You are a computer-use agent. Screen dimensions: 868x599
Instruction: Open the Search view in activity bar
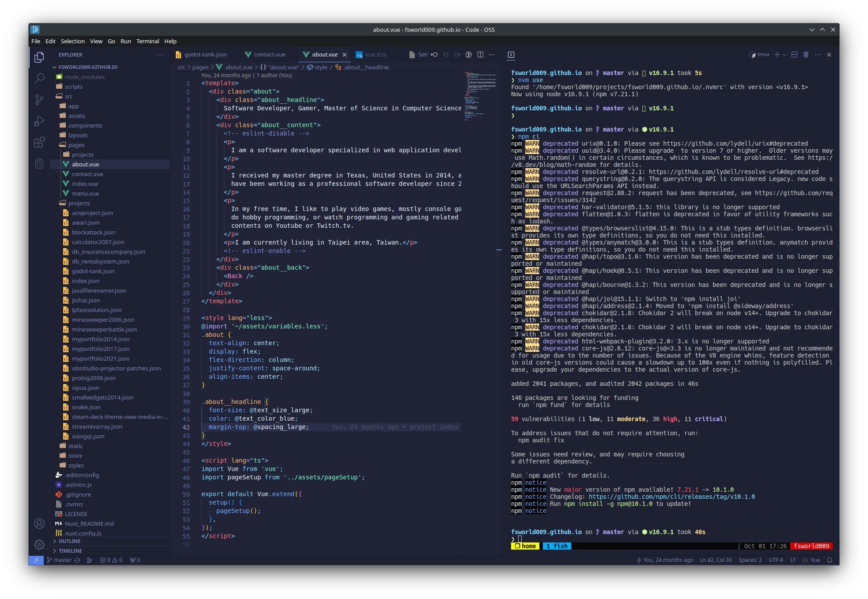click(x=39, y=79)
